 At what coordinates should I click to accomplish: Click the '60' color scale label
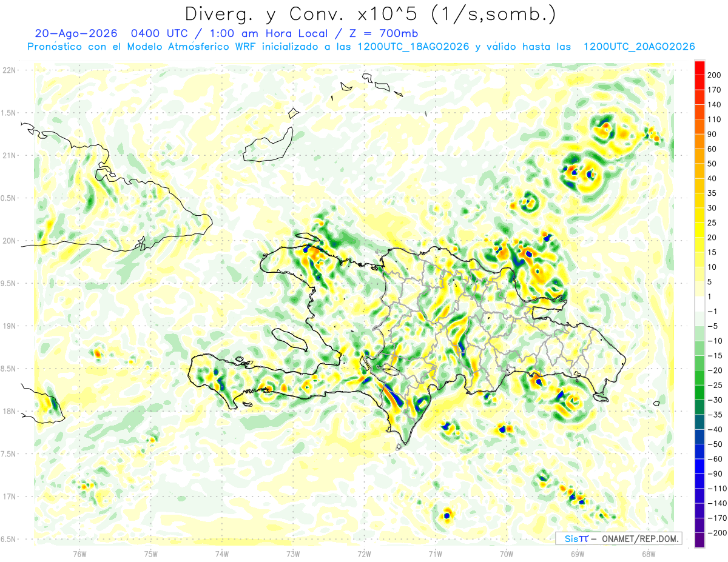click(x=712, y=149)
